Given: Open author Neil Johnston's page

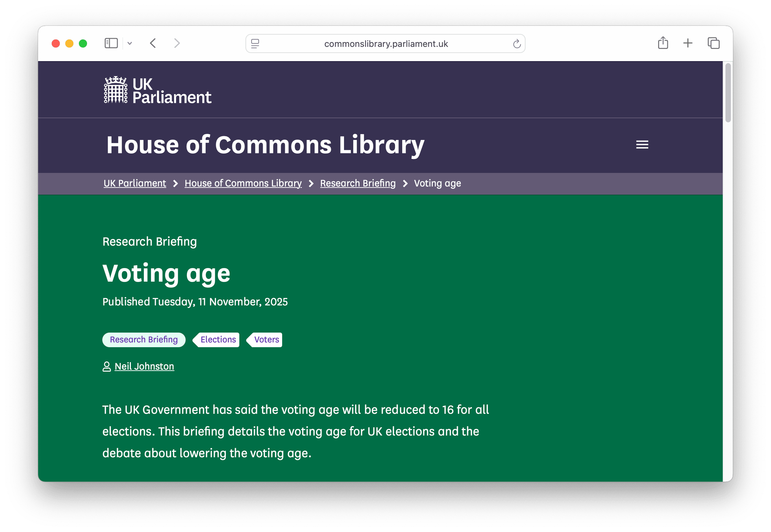Looking at the screenshot, I should pos(144,366).
